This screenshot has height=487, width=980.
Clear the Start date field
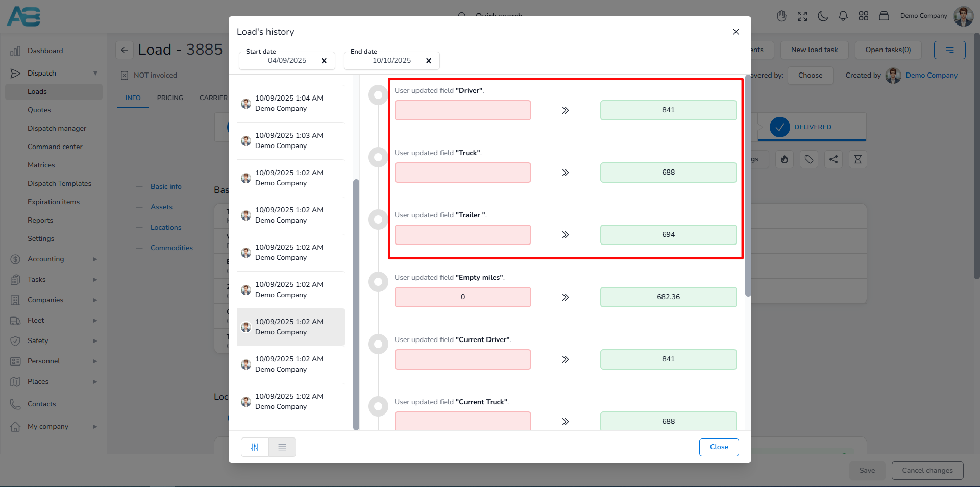pos(324,61)
